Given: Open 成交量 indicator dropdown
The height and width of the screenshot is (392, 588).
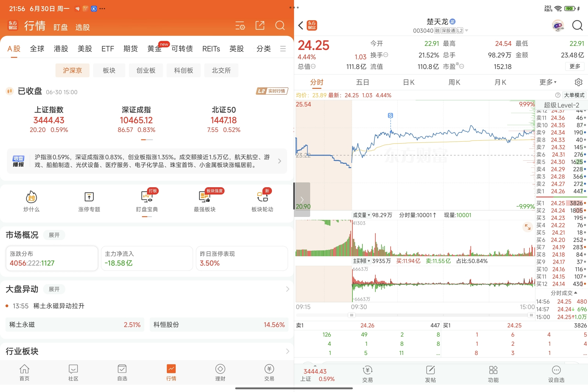Looking at the screenshot, I should pos(362,215).
